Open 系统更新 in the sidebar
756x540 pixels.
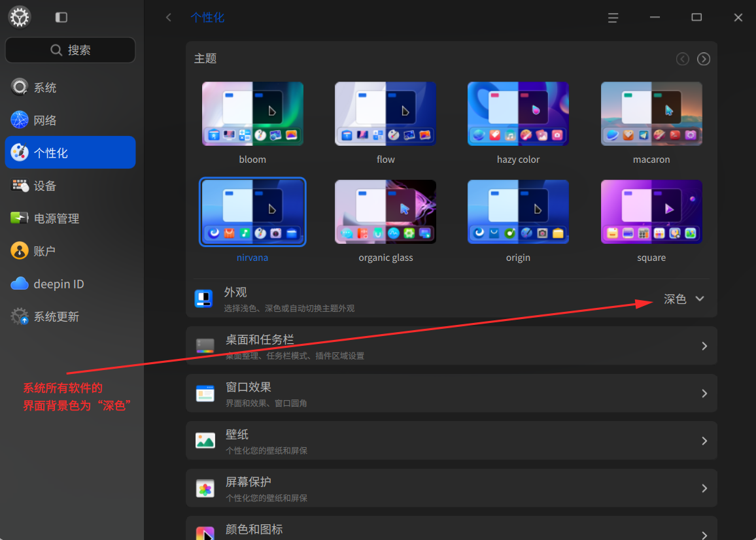[x=71, y=316]
